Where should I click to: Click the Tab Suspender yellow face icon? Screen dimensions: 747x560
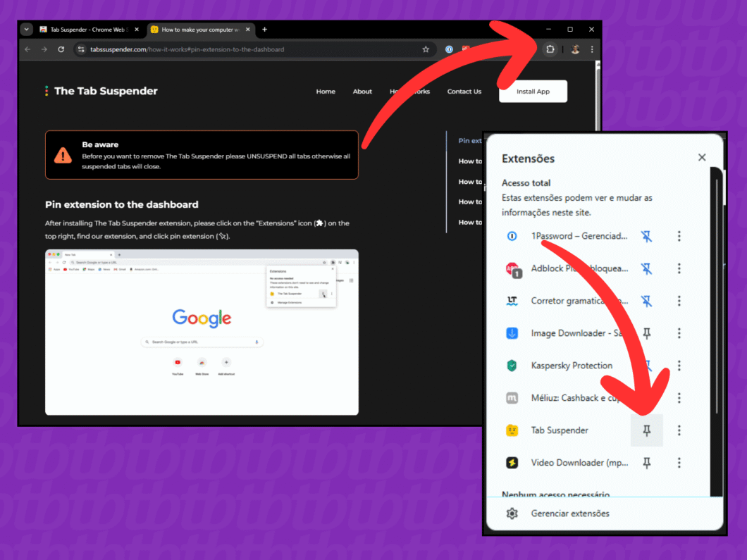[512, 430]
